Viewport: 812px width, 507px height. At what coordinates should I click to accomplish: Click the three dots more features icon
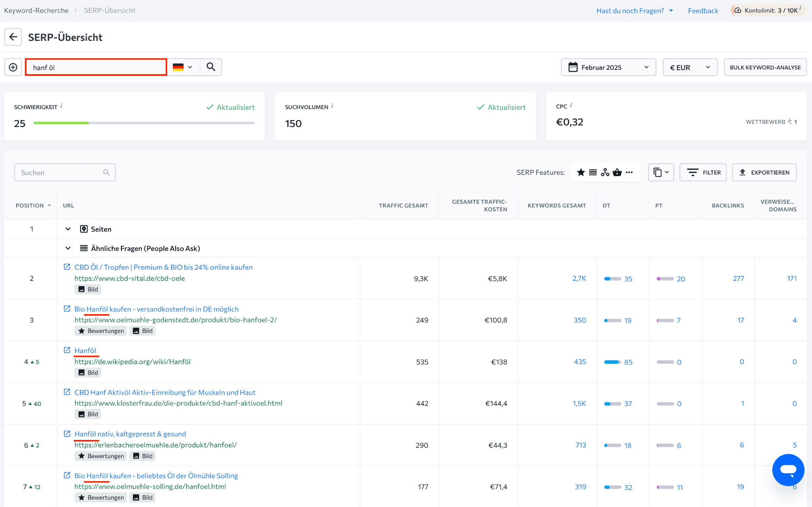pyautogui.click(x=629, y=172)
